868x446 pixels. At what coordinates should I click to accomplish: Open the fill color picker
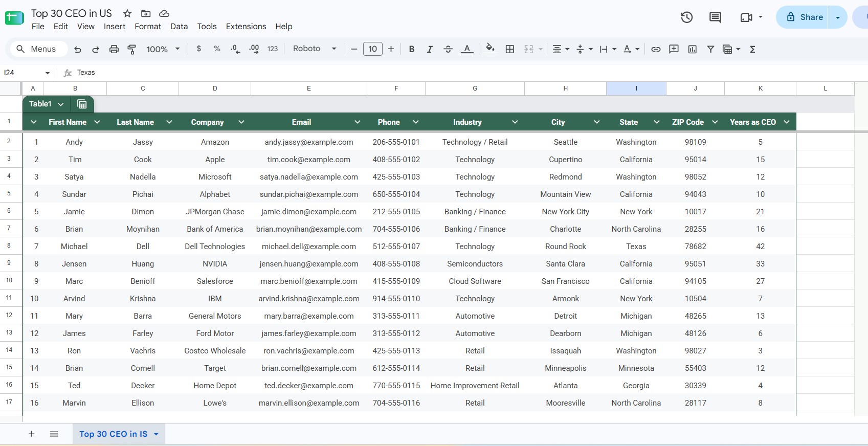490,49
